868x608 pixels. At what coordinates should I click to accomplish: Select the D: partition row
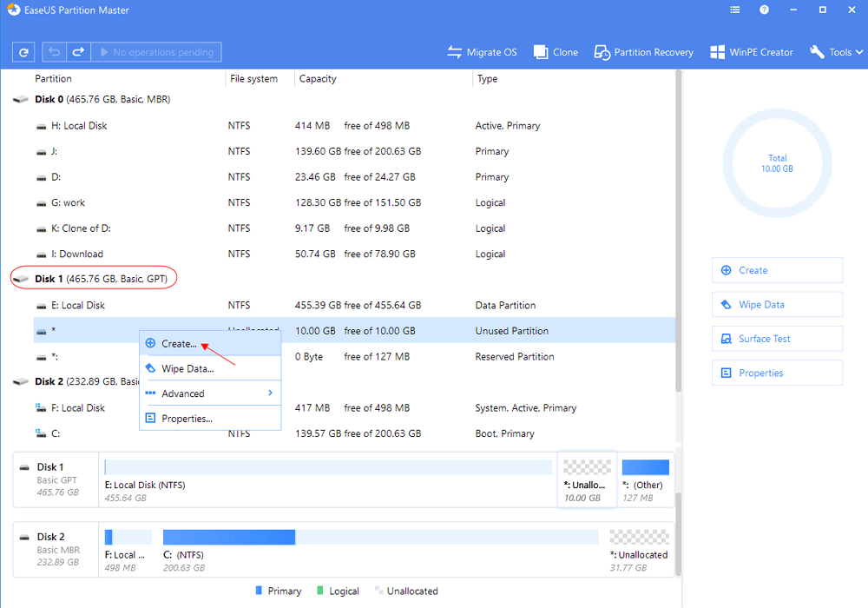354,176
